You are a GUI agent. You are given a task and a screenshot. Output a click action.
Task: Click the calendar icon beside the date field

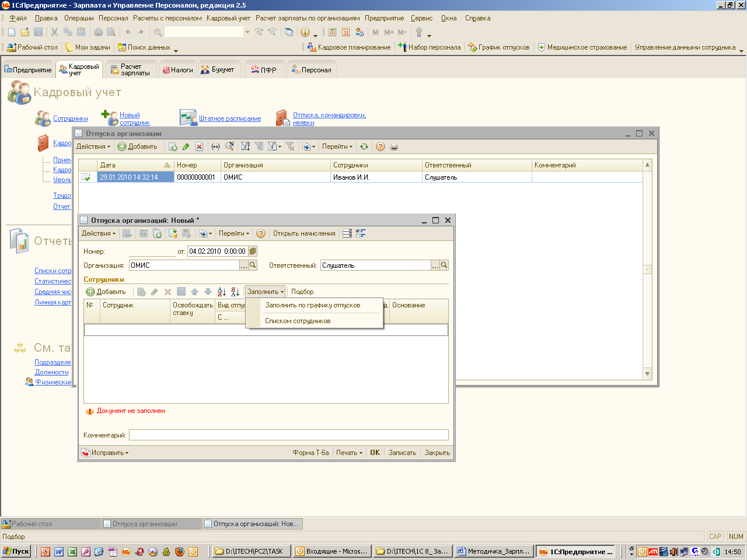tap(253, 251)
